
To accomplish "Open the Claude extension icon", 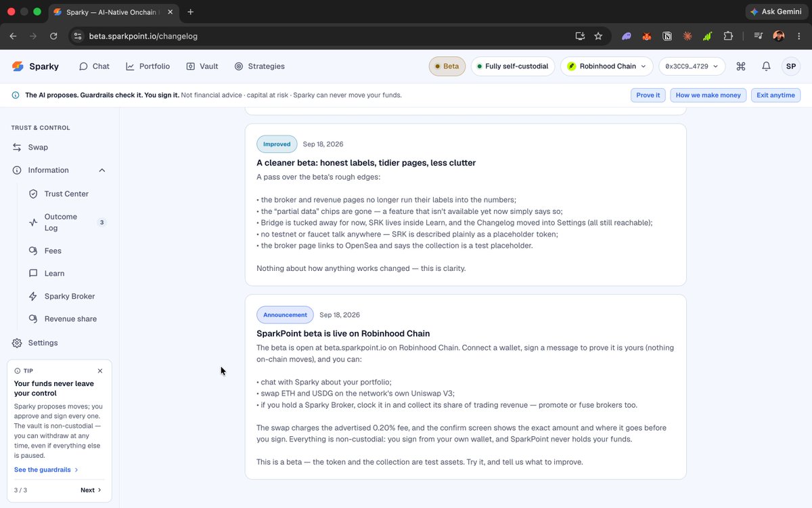I will click(x=687, y=36).
